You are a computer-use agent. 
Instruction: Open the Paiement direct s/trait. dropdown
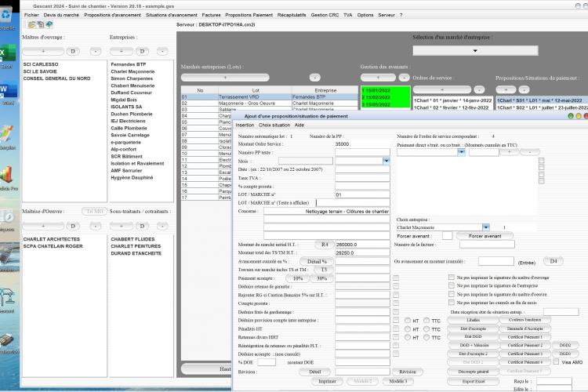click(x=461, y=152)
